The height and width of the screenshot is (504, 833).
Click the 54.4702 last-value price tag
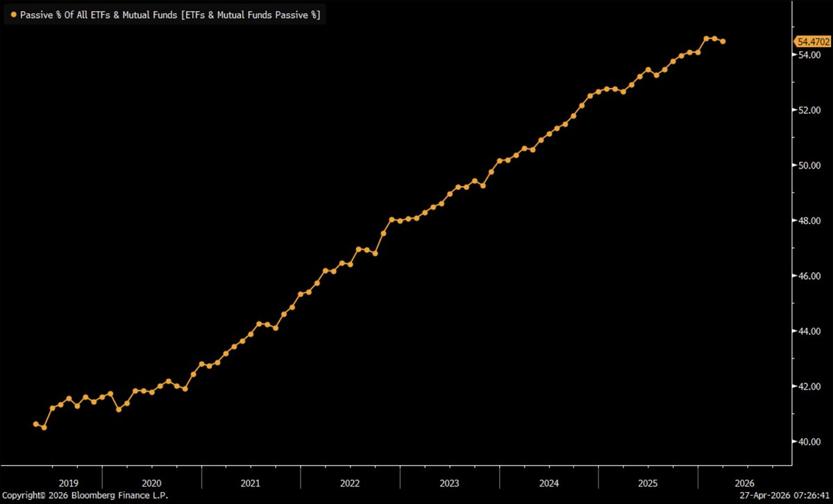click(814, 42)
